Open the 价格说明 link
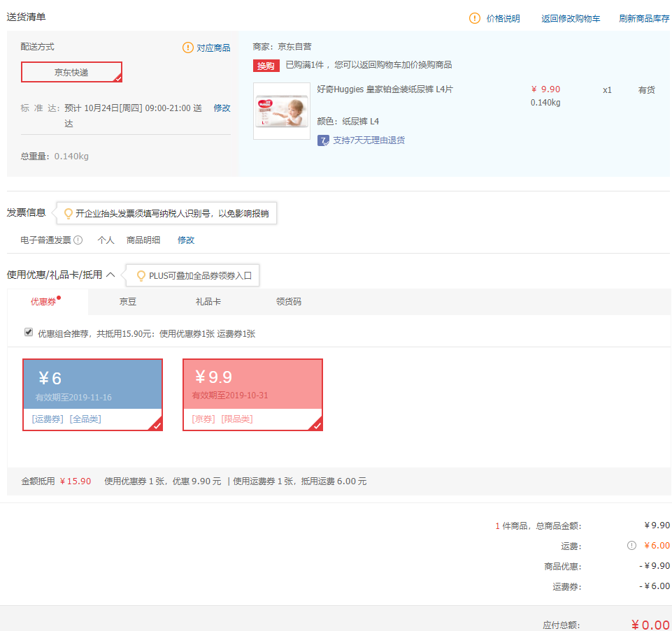 [x=503, y=18]
